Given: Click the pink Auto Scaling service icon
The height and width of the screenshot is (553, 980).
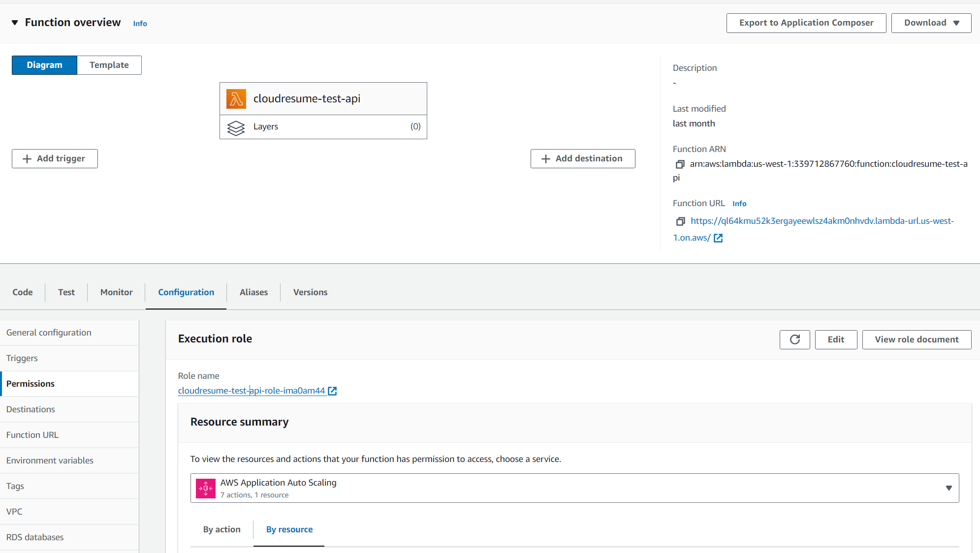Looking at the screenshot, I should pyautogui.click(x=206, y=489).
